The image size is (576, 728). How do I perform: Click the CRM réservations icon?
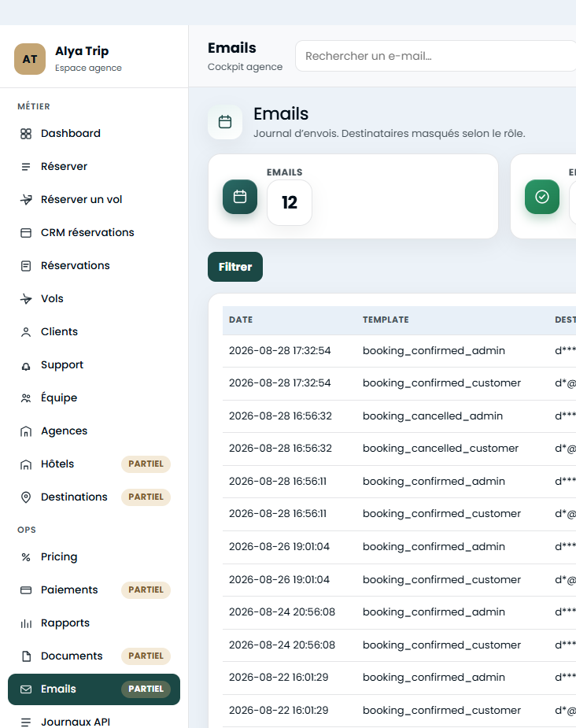coord(26,233)
